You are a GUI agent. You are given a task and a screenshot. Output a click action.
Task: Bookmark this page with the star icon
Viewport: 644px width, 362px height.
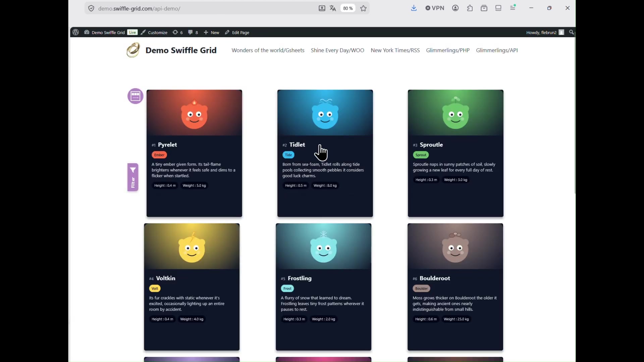click(x=364, y=8)
